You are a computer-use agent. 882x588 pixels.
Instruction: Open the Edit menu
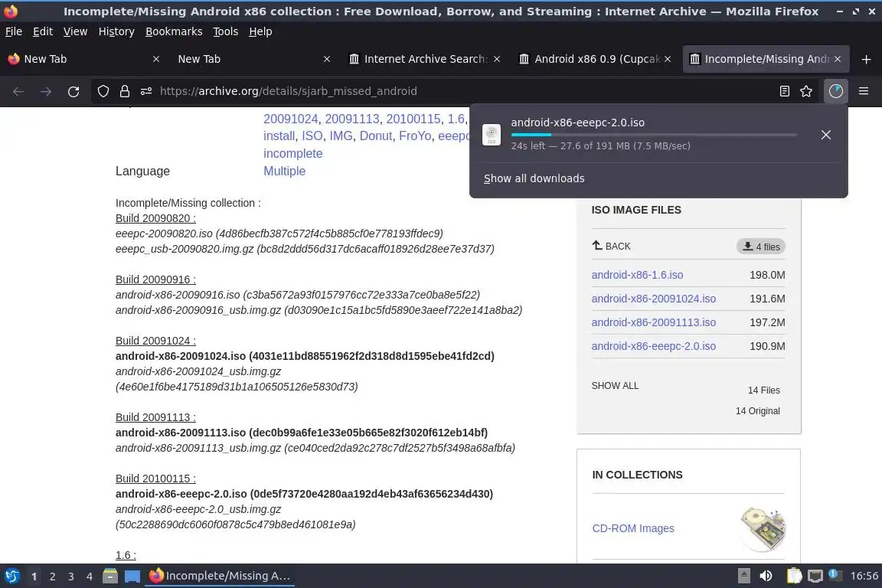43,31
